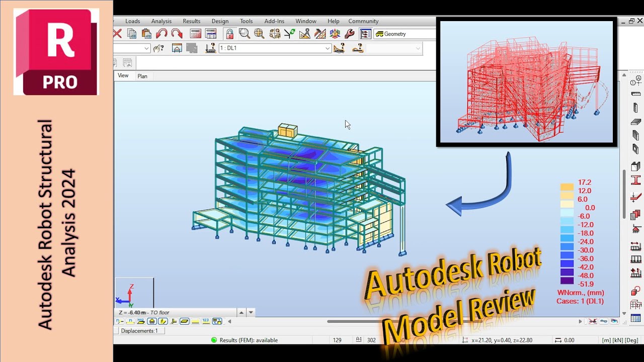Open the Geometry layout dropdown
The image size is (644, 362).
coord(405,34)
